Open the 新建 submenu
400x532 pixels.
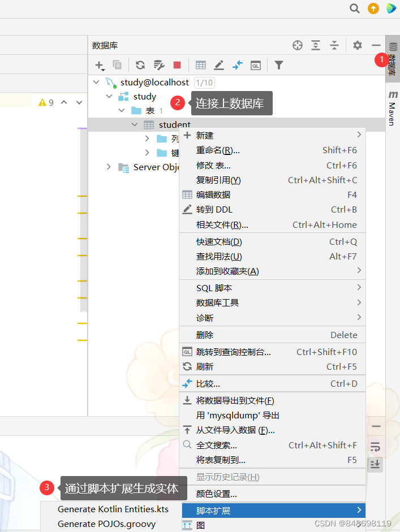tap(272, 135)
